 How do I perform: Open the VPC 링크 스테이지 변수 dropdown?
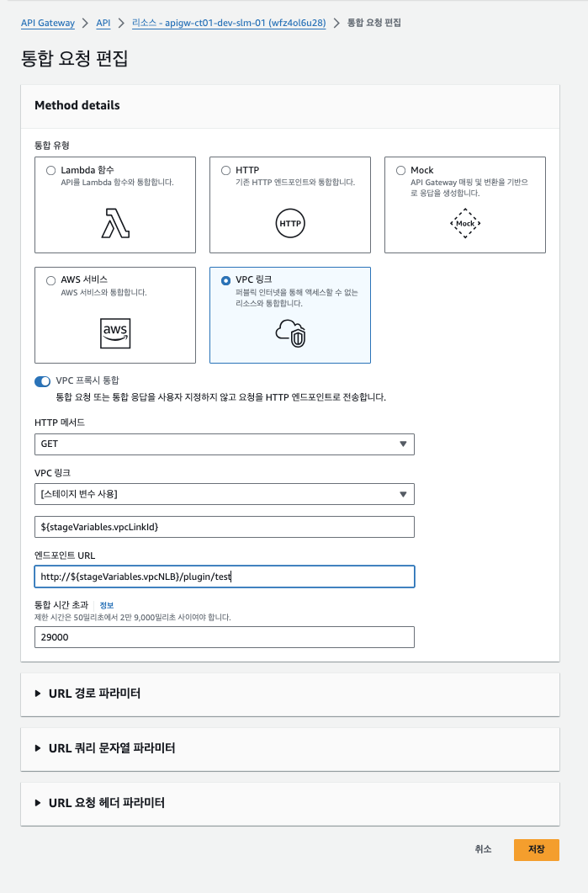click(225, 494)
